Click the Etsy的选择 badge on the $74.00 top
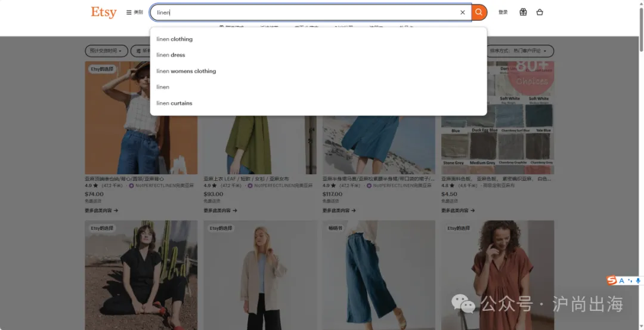The image size is (644, 330). tap(102, 69)
